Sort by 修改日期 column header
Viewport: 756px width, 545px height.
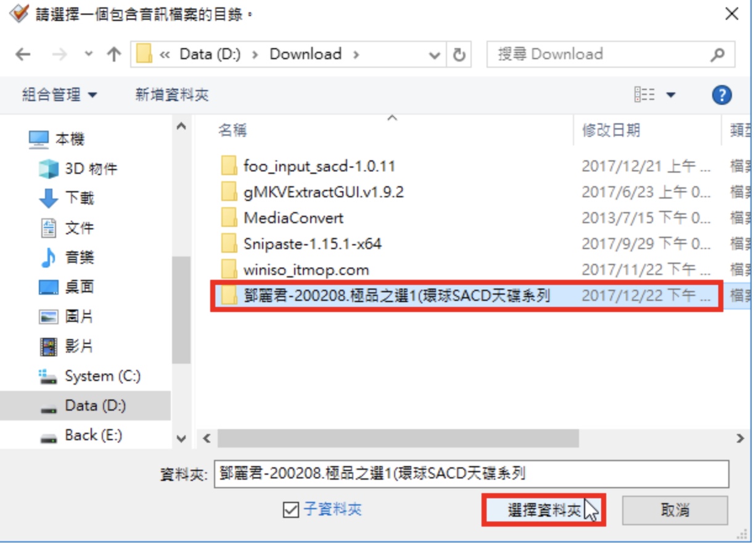[611, 130]
